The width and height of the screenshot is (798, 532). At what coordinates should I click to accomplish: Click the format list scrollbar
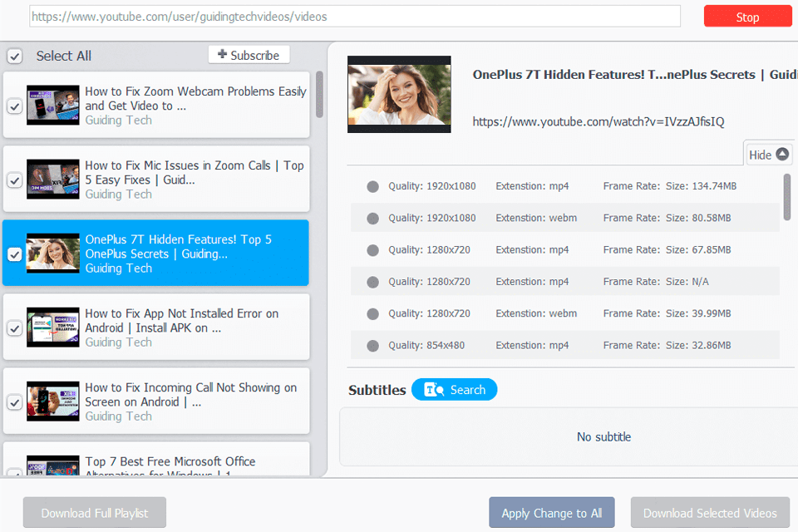[787, 197]
